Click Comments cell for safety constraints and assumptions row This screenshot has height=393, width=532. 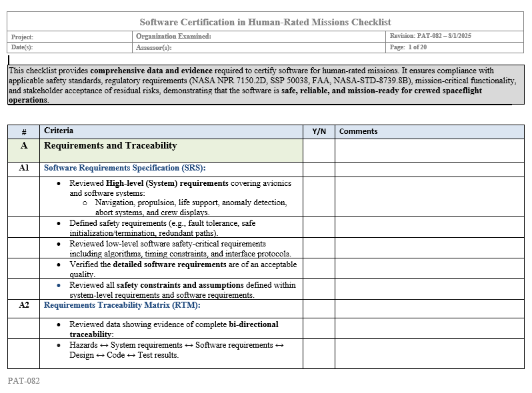pos(429,290)
